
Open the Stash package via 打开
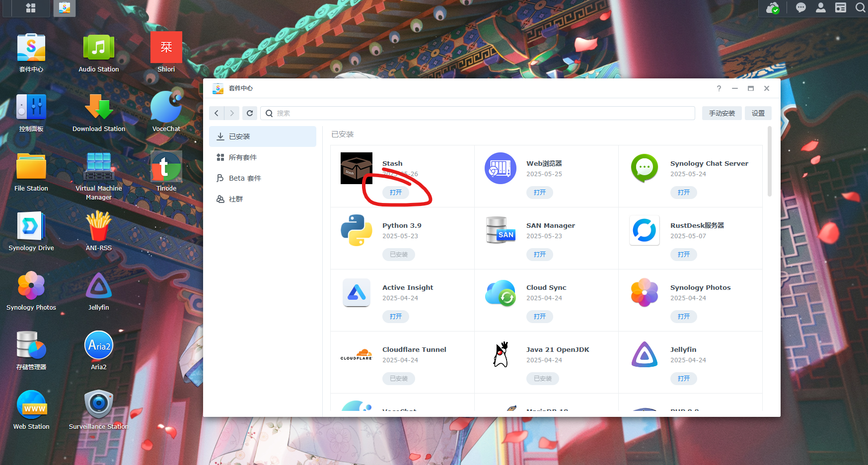tap(396, 193)
